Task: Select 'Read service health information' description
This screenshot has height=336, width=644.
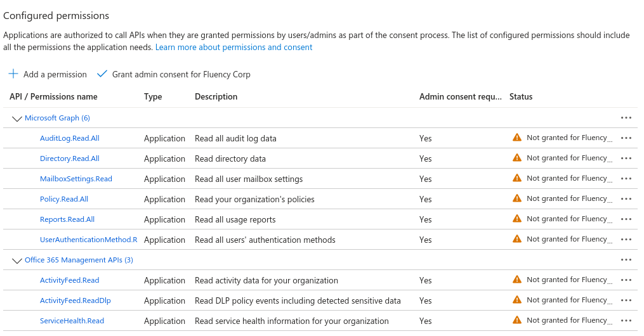Action: pos(292,321)
